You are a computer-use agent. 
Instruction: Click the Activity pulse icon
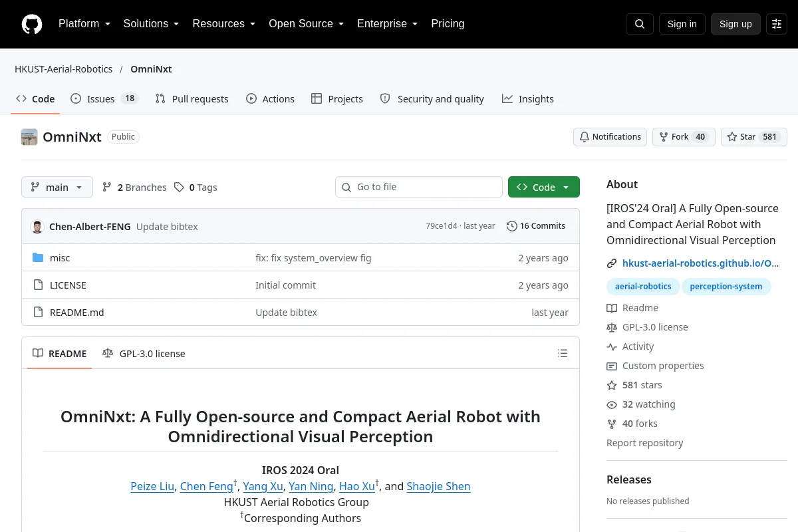click(x=612, y=347)
